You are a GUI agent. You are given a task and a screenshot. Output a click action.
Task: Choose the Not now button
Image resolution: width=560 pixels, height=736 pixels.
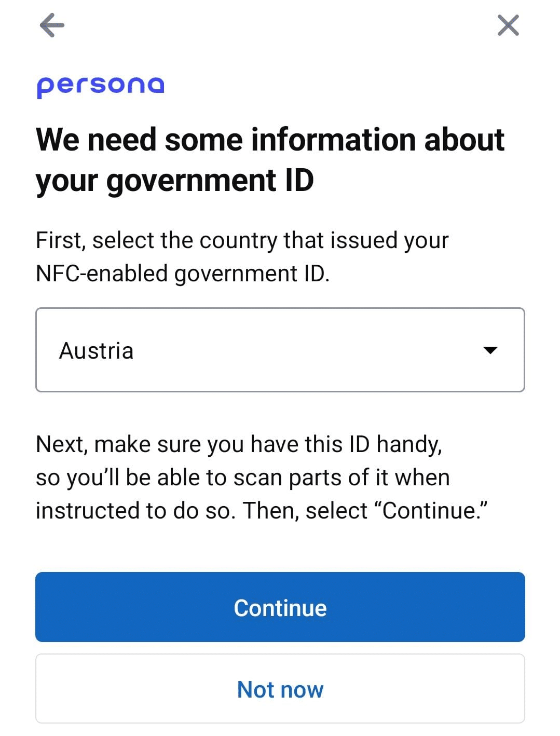point(280,689)
